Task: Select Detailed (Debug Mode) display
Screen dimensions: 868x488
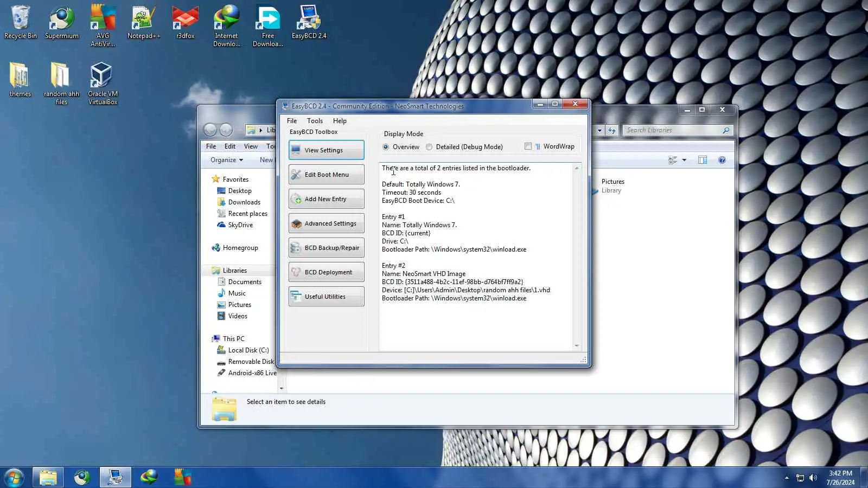Action: pos(464,147)
